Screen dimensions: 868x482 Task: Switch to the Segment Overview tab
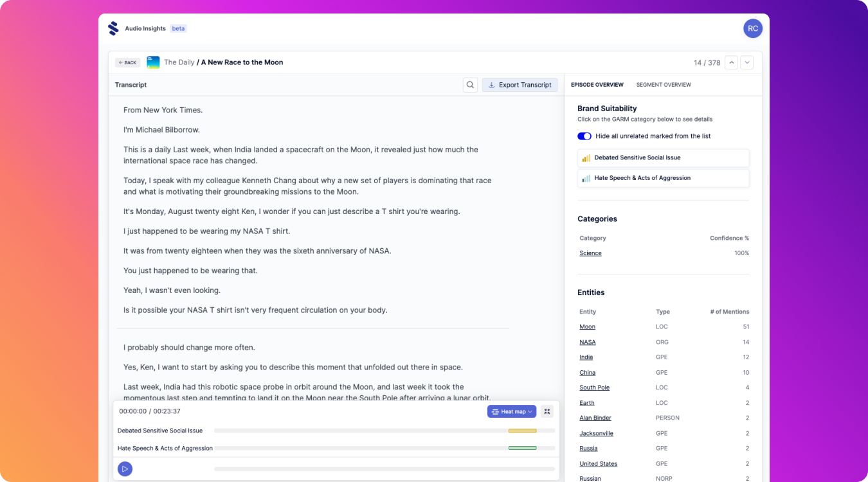click(x=664, y=84)
